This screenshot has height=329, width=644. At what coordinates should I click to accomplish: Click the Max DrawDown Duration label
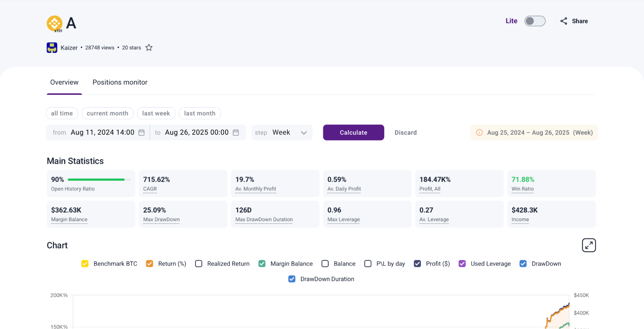click(264, 220)
